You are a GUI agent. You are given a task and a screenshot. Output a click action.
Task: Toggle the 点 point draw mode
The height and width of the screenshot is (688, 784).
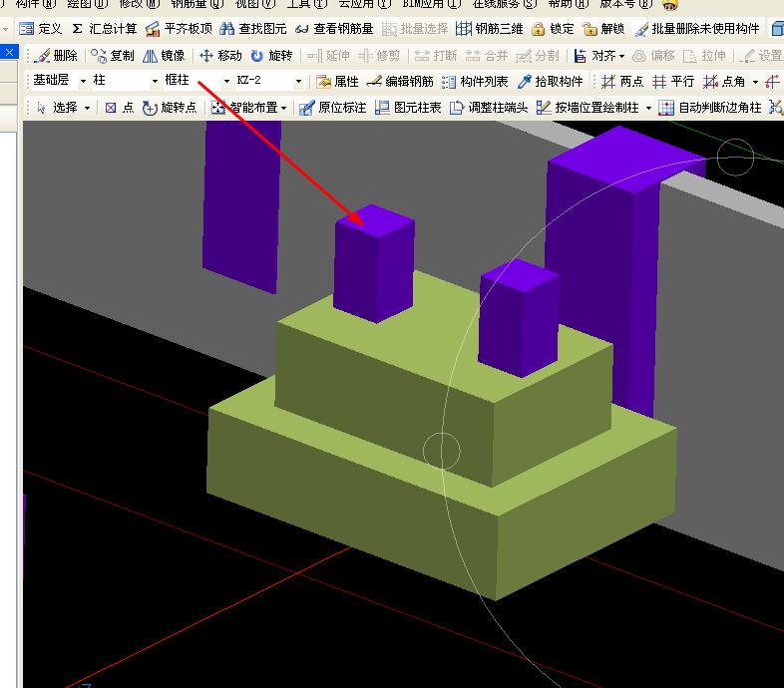(x=119, y=108)
